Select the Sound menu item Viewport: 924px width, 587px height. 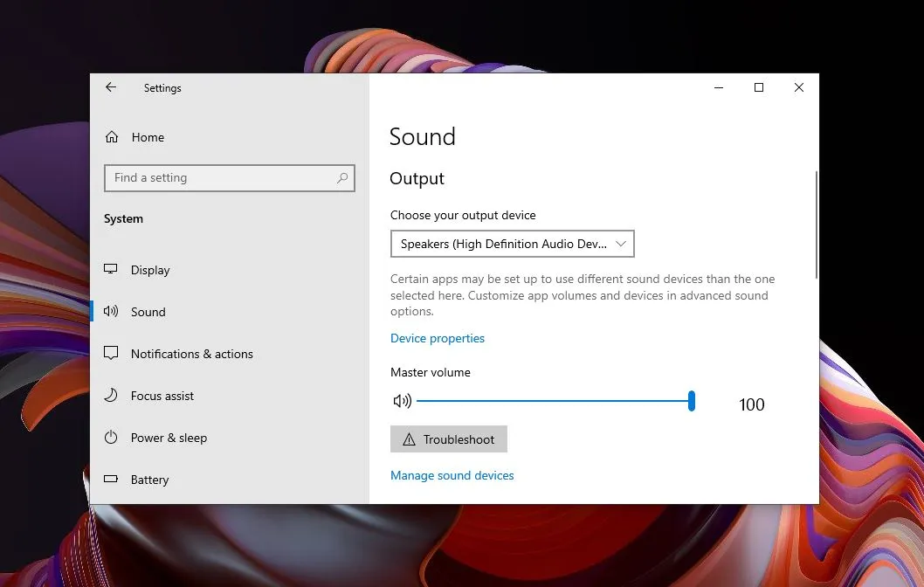pyautogui.click(x=148, y=312)
